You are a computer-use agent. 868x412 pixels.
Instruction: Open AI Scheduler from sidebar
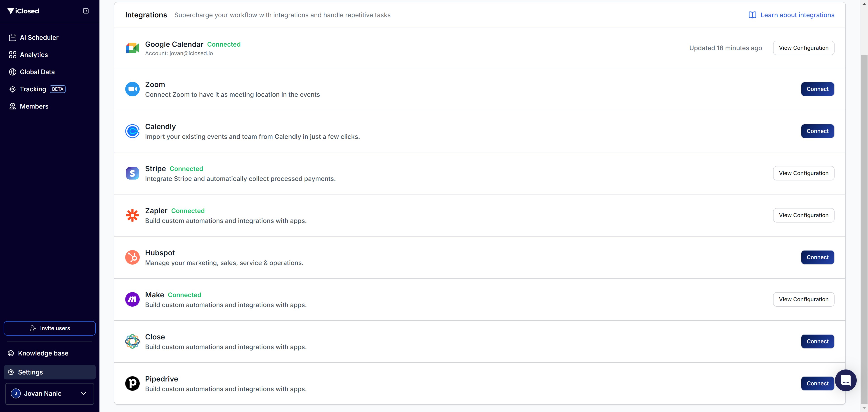coord(39,38)
